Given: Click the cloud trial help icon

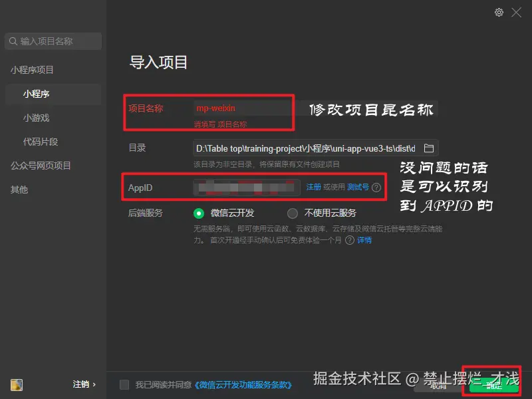Looking at the screenshot, I should click(x=350, y=240).
